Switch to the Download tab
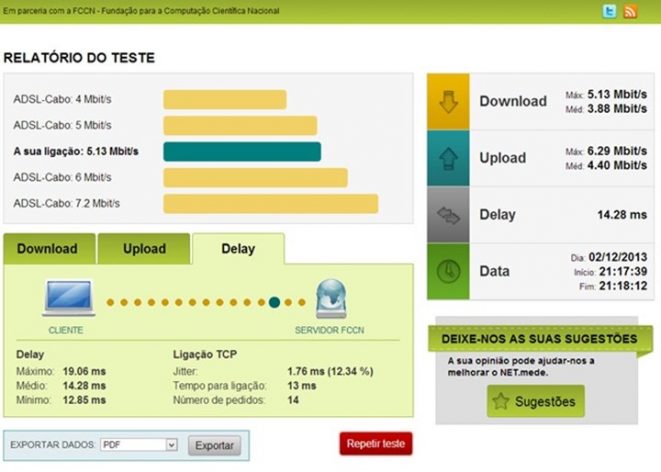This screenshot has width=661, height=472. pos(48,249)
